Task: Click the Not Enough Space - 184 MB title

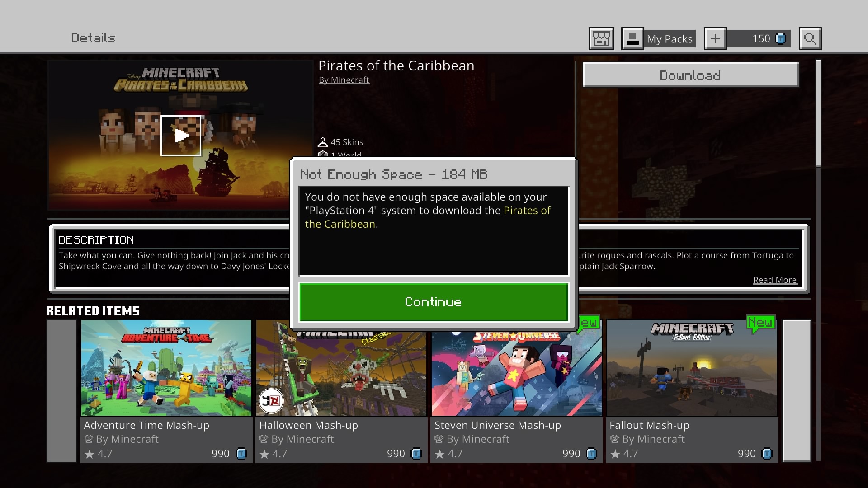Action: tap(394, 174)
